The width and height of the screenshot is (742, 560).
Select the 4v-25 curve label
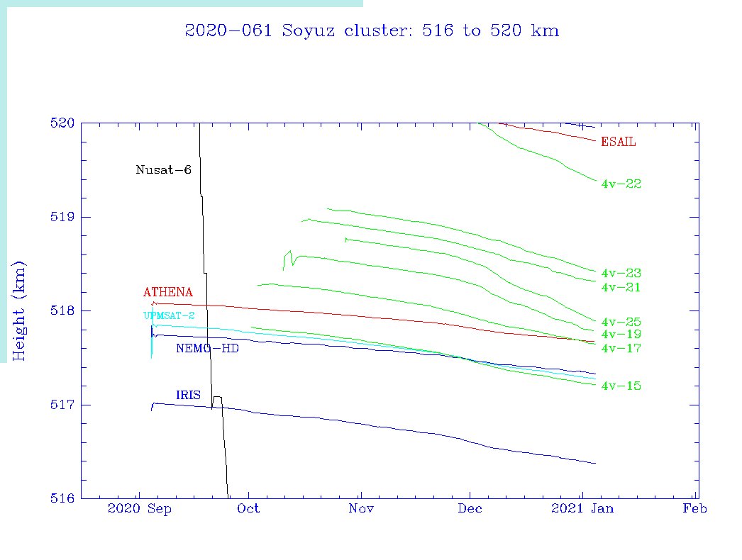coord(621,323)
